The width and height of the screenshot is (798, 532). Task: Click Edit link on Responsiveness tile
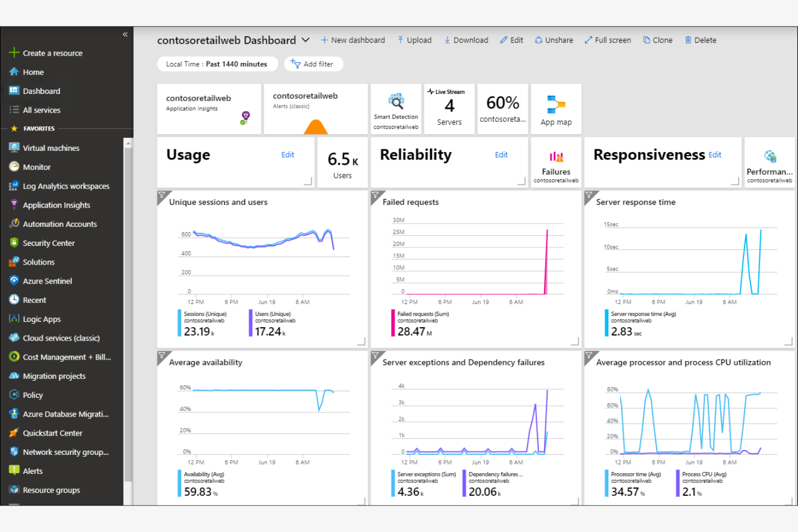pyautogui.click(x=714, y=155)
